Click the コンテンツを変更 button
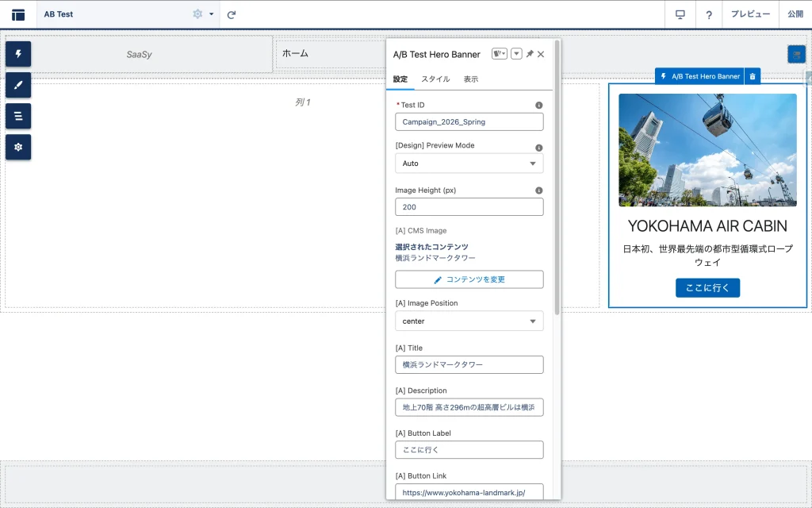Viewport: 812px width, 508px height. coord(469,279)
